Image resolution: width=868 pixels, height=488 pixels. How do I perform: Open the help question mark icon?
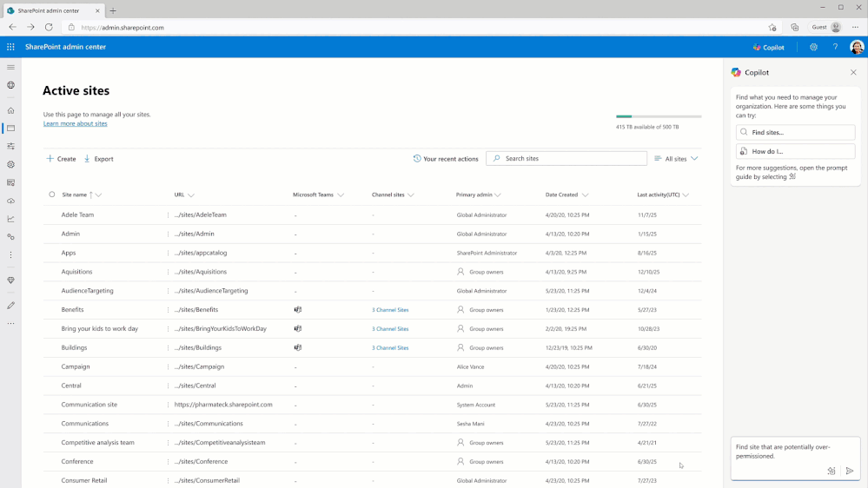pyautogui.click(x=835, y=47)
